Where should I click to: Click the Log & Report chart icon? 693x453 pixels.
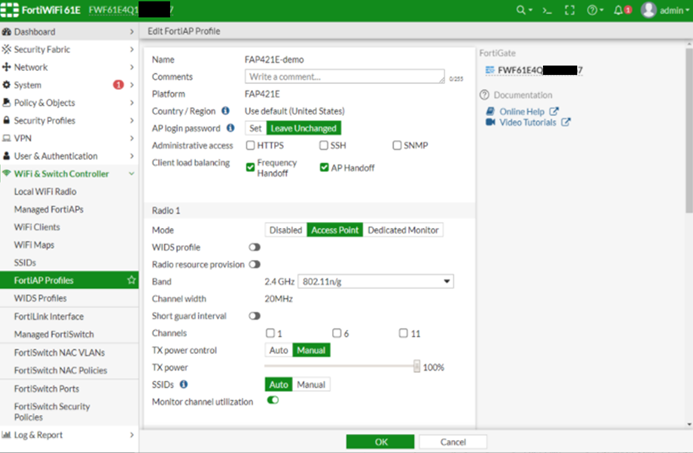(6, 435)
